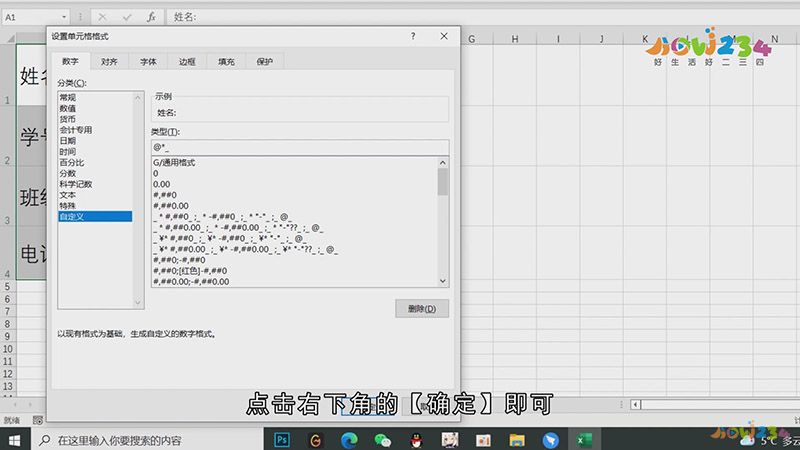
Task: Click the insert function fx icon
Action: coord(151,17)
